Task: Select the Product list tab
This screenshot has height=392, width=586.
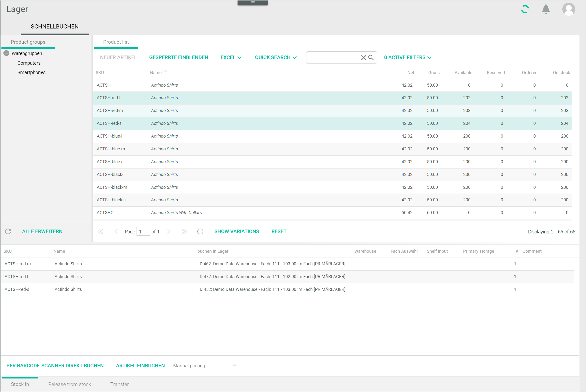Action: pos(116,42)
